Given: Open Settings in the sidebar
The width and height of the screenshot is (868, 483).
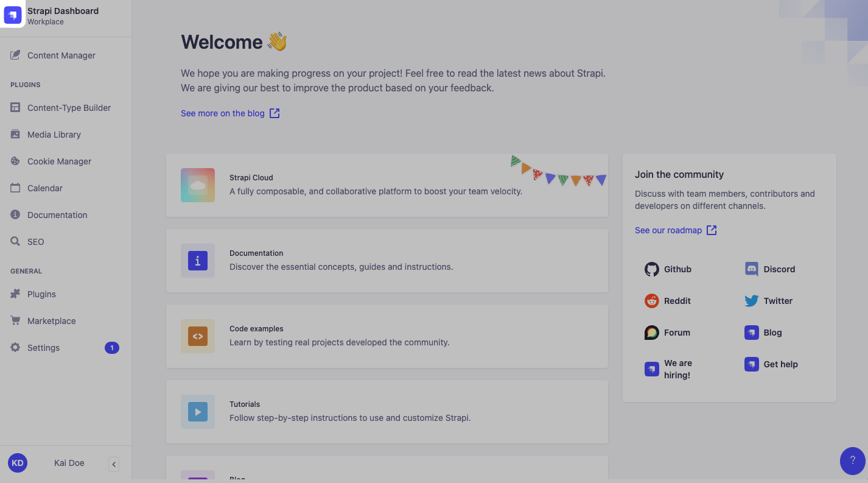Looking at the screenshot, I should pyautogui.click(x=43, y=348).
